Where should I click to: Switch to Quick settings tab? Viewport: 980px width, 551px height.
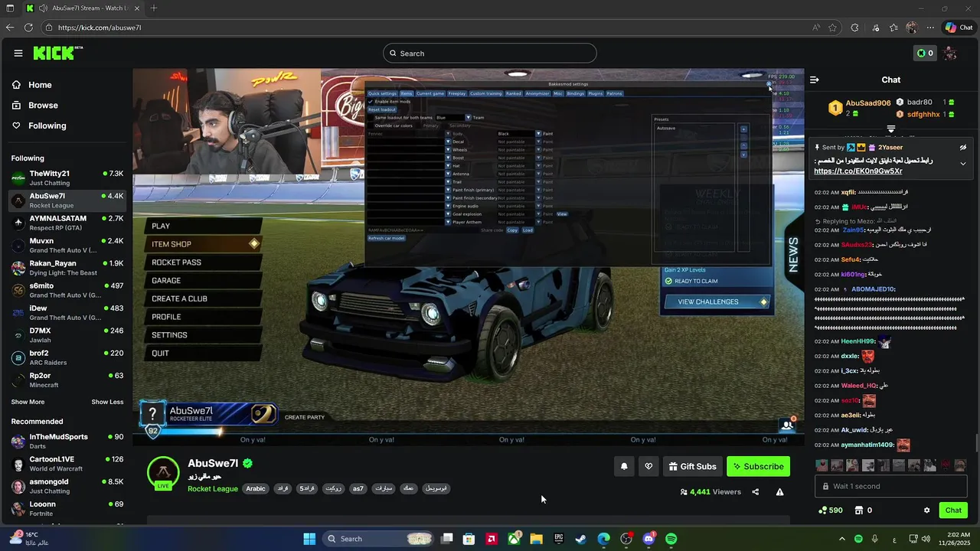point(382,93)
